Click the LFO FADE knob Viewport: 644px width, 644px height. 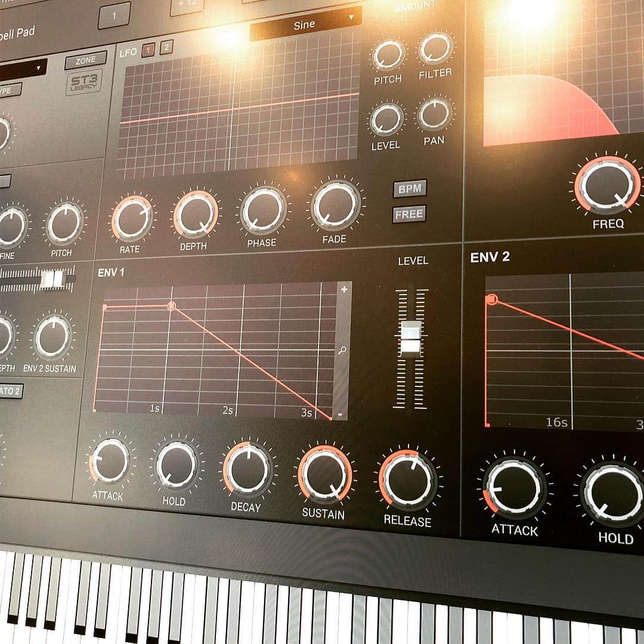coord(336,205)
